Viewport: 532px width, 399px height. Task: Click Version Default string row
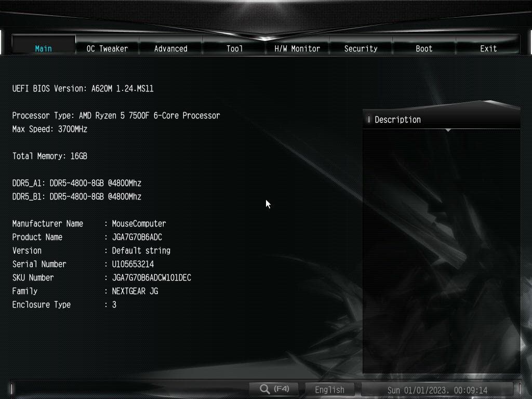pyautogui.click(x=91, y=251)
